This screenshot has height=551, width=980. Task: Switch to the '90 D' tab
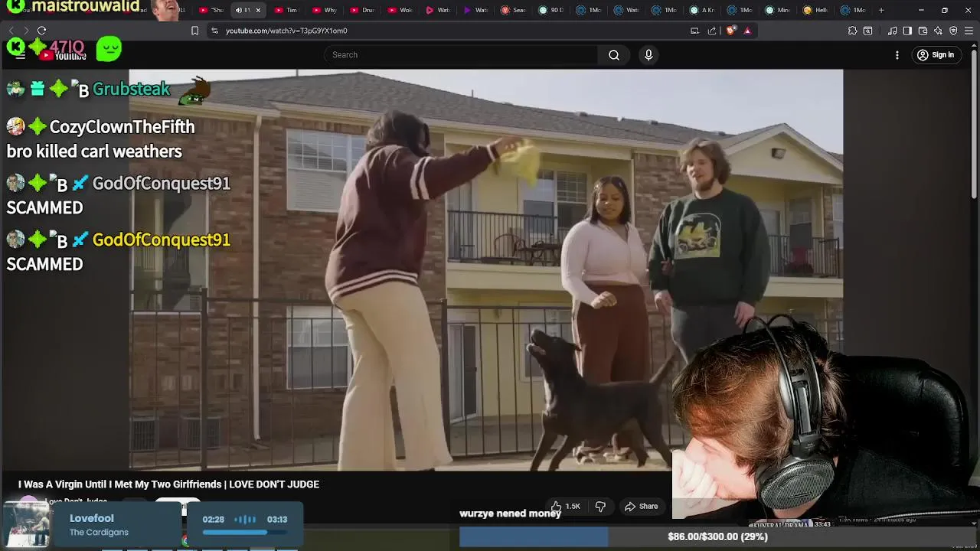550,10
